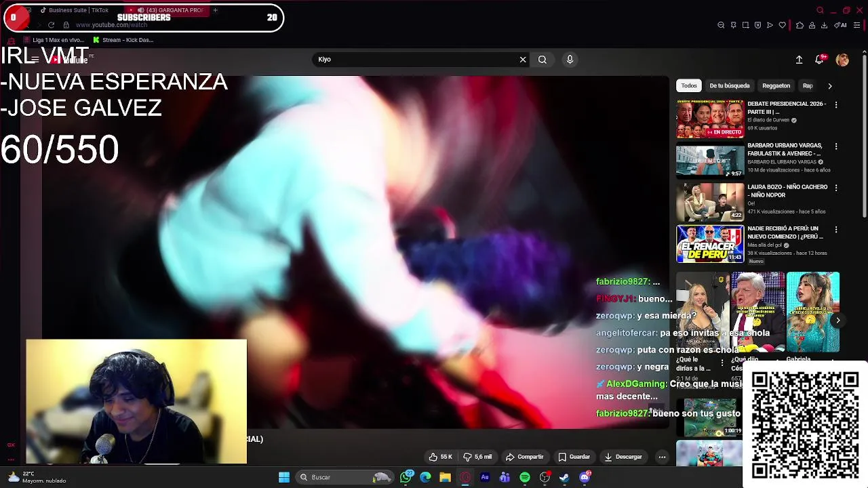Open the browser AI assistant button
This screenshot has height=488, width=868.
tap(840, 25)
